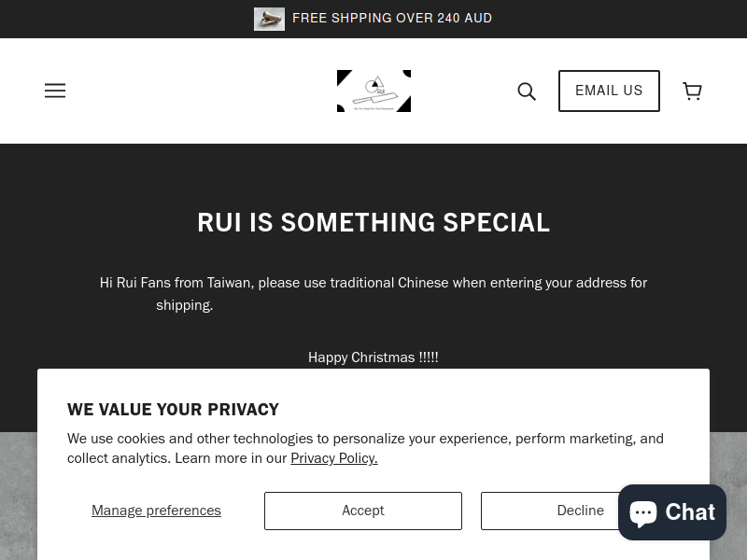Image resolution: width=747 pixels, height=560 pixels.
Task: Click the speech bubble icon in Chat widget
Action: tap(643, 512)
